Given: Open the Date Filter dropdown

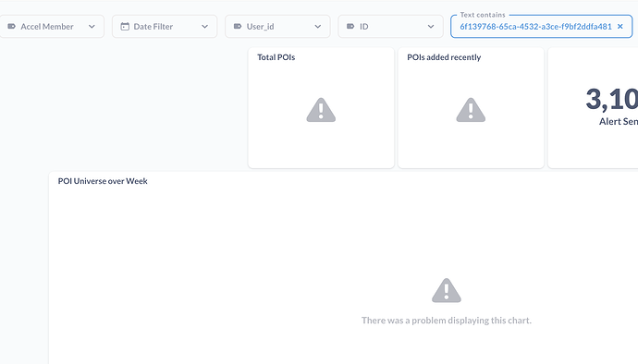Looking at the screenshot, I should (165, 27).
